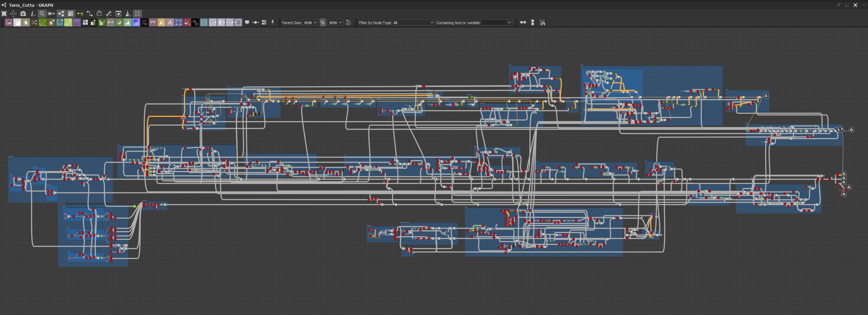Click the broom clean-up icon
The height and width of the screenshot is (315, 868).
pos(128,14)
